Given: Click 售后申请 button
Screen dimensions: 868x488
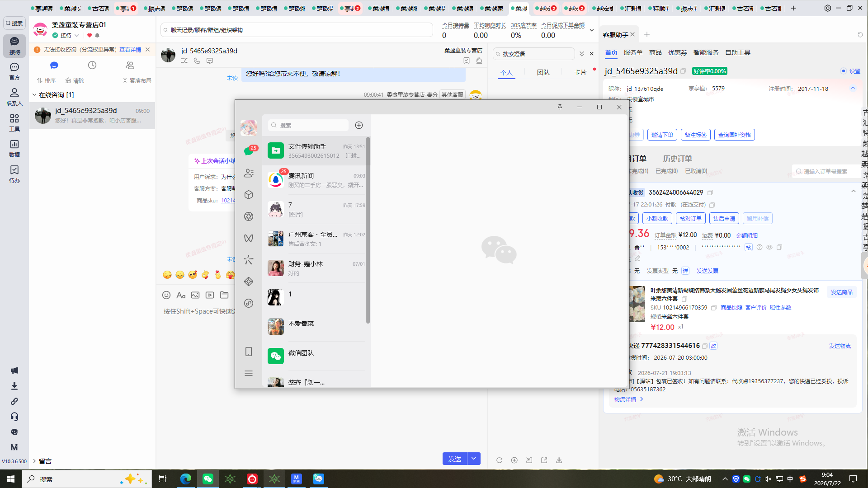Looking at the screenshot, I should point(724,218).
